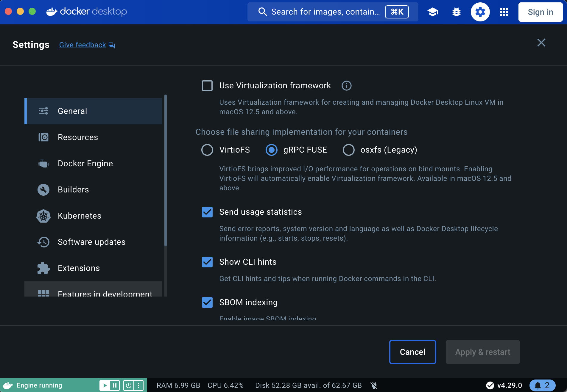This screenshot has width=567, height=392.
Task: Click the version checkmark icon in status bar
Action: [490, 385]
